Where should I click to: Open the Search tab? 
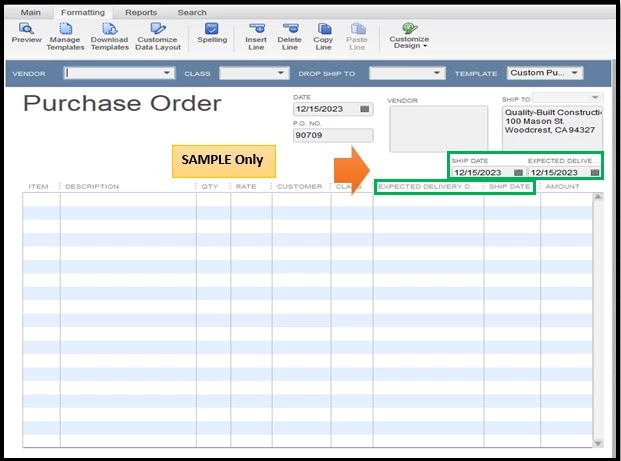(192, 12)
